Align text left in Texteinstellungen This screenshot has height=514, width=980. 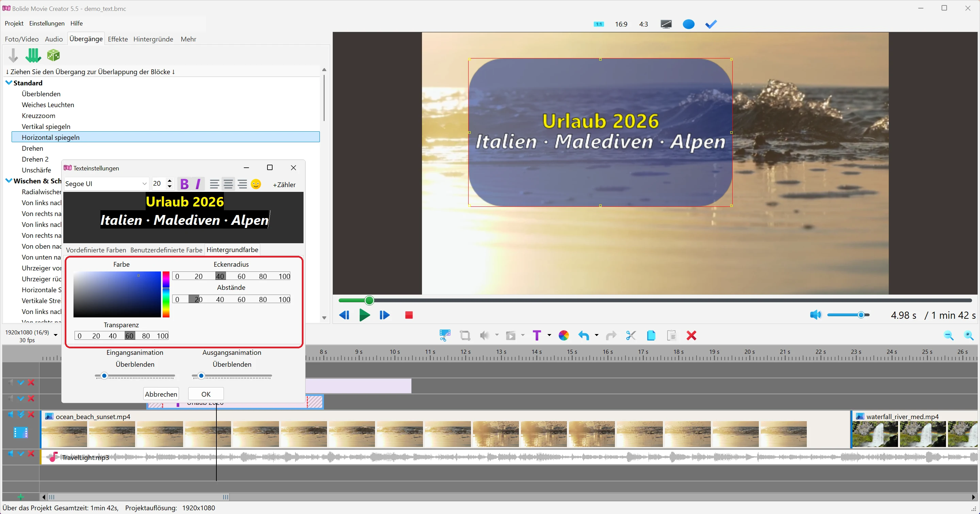pos(214,184)
